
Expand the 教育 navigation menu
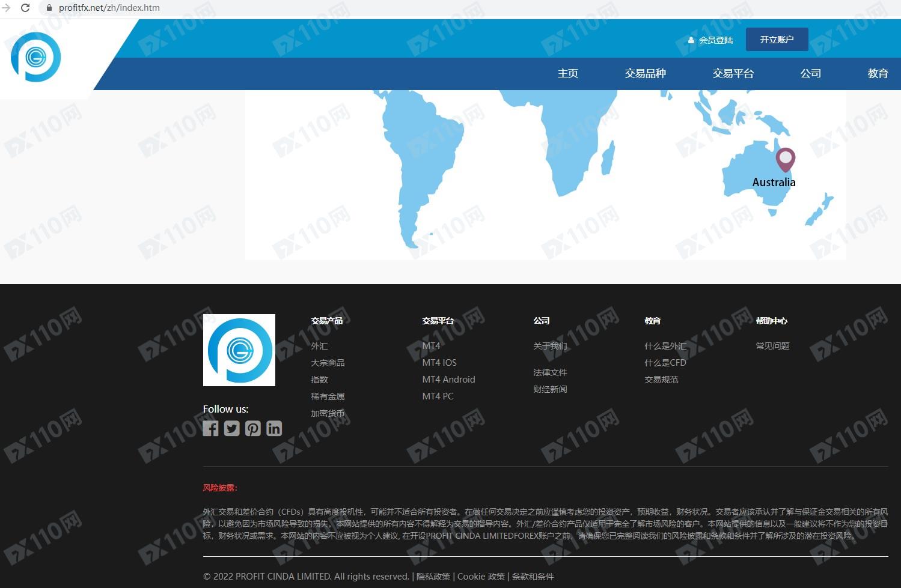click(878, 73)
